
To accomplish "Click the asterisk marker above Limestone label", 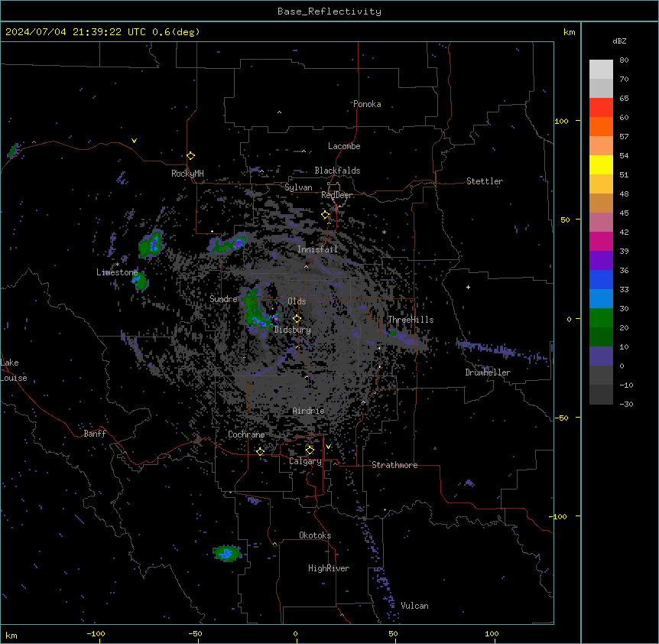I will click(x=117, y=265).
